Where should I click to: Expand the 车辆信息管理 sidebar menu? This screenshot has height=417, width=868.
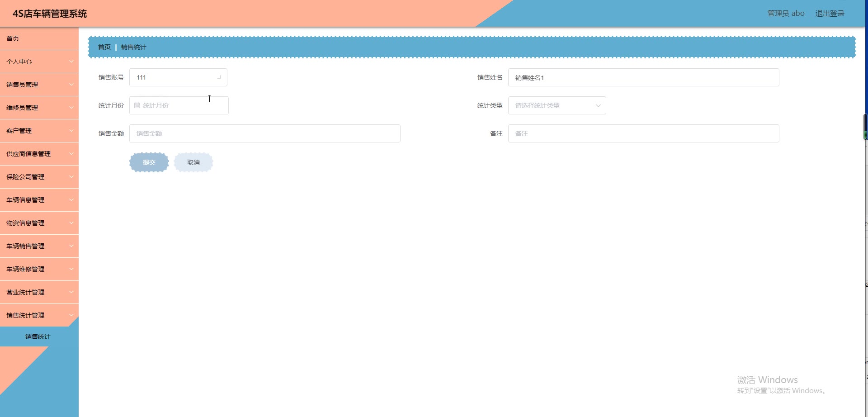[x=39, y=200]
